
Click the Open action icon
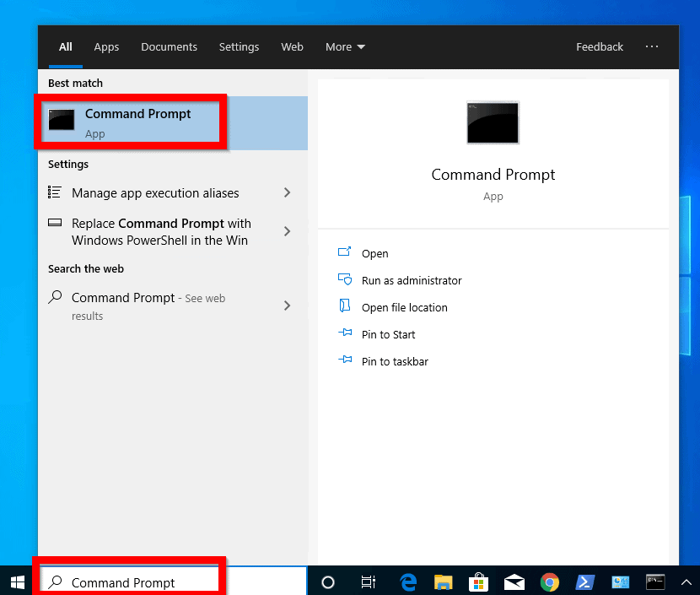tap(344, 252)
